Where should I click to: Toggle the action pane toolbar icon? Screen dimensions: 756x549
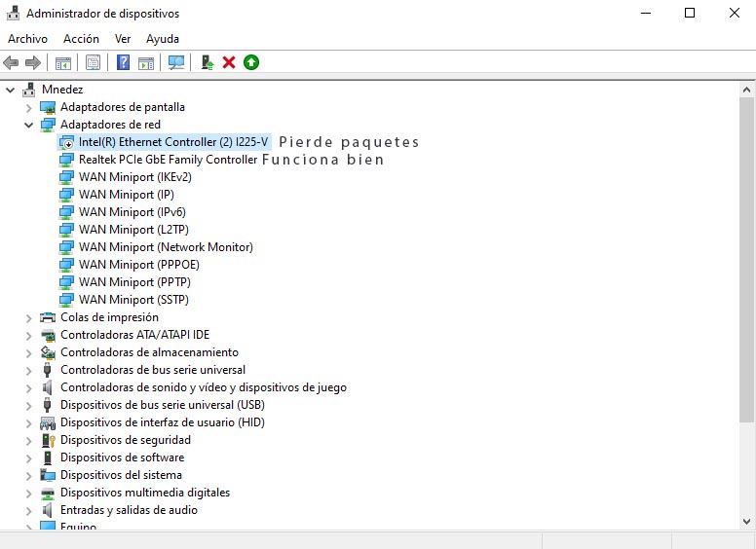146,62
